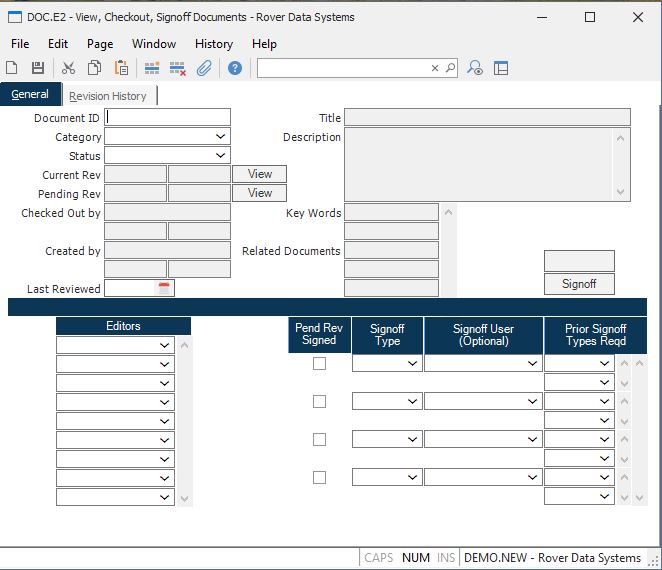Image resolution: width=662 pixels, height=570 pixels.
Task: Click into the Document ID field
Action: (167, 118)
